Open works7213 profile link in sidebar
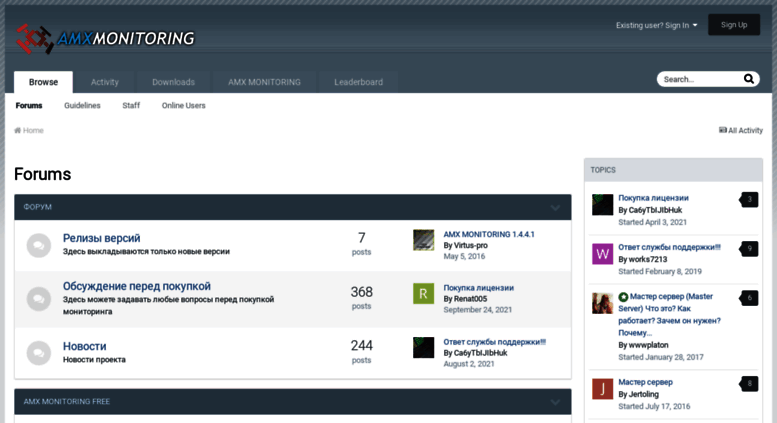Image resolution: width=777 pixels, height=423 pixels. tap(648, 259)
